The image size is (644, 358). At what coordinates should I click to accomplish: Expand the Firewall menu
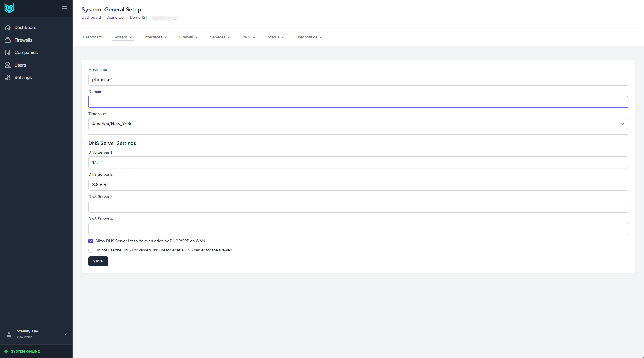click(188, 37)
